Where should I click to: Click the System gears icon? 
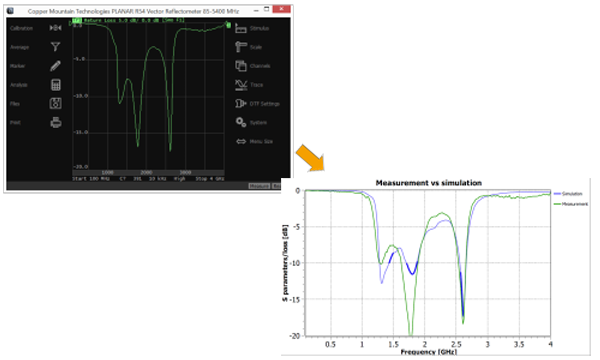(x=241, y=122)
